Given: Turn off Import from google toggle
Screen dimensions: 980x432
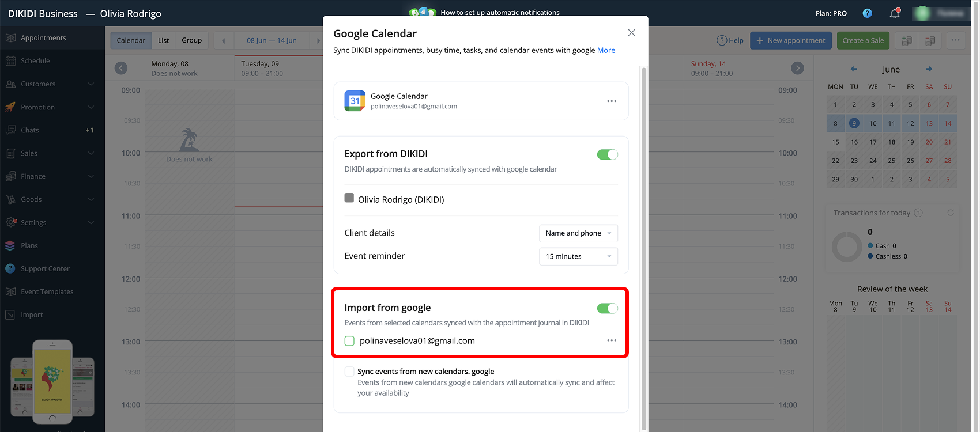Looking at the screenshot, I should click(x=607, y=308).
